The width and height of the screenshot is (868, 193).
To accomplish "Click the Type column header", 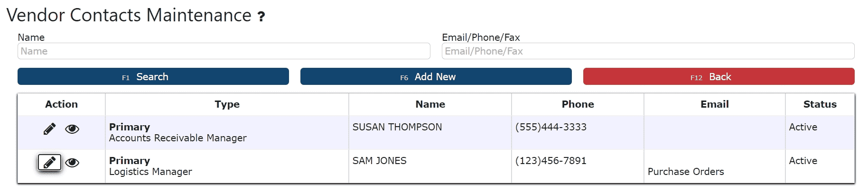I will [x=227, y=104].
